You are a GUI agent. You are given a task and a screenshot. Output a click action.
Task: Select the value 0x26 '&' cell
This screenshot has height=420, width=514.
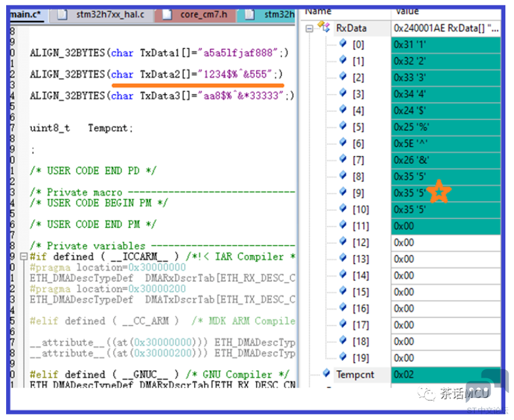pos(445,160)
